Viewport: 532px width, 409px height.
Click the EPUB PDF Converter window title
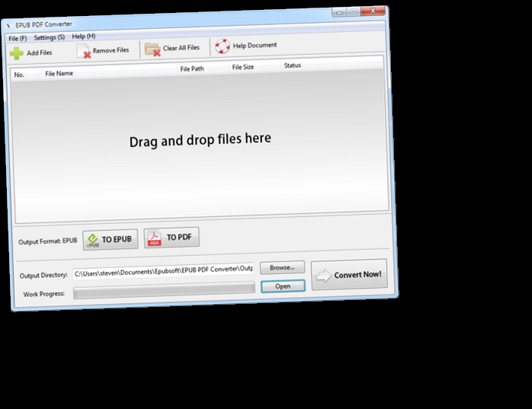(43, 25)
